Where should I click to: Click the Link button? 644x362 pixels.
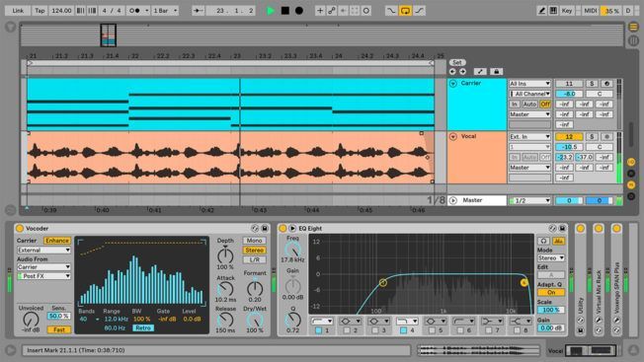pos(18,11)
